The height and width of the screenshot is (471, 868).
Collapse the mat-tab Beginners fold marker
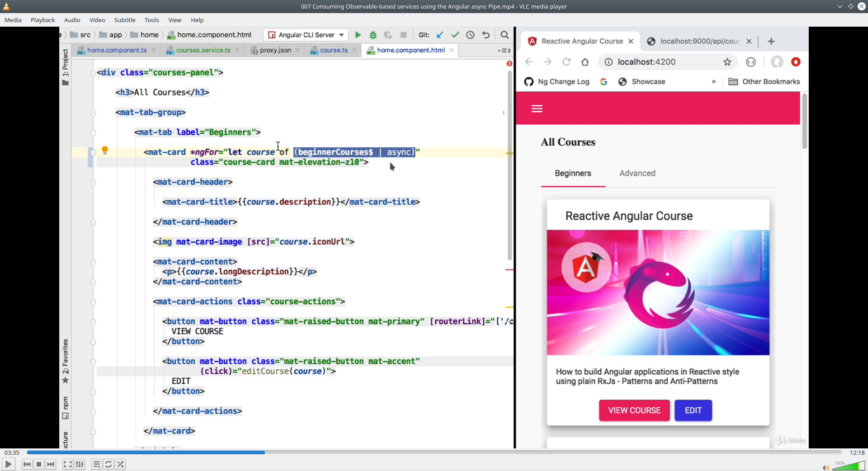point(93,132)
